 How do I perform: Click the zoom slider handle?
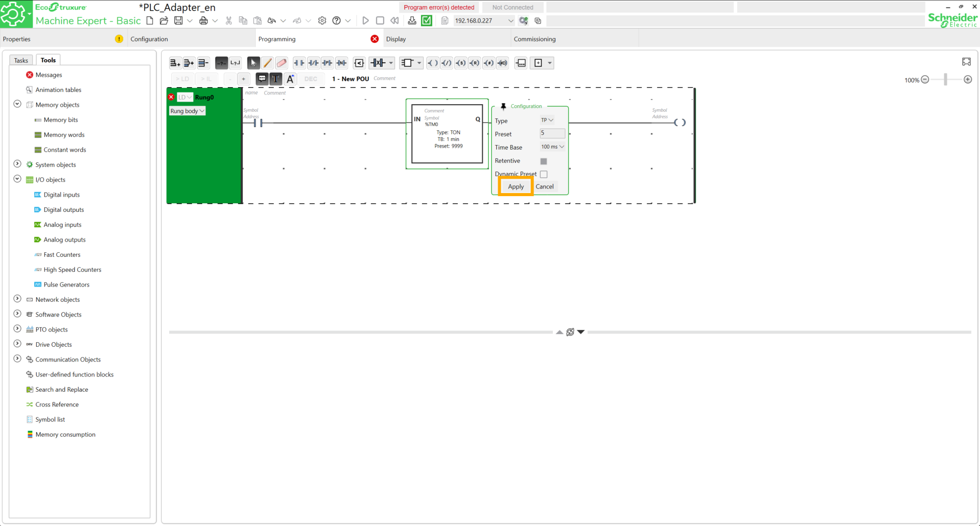pyautogui.click(x=946, y=80)
